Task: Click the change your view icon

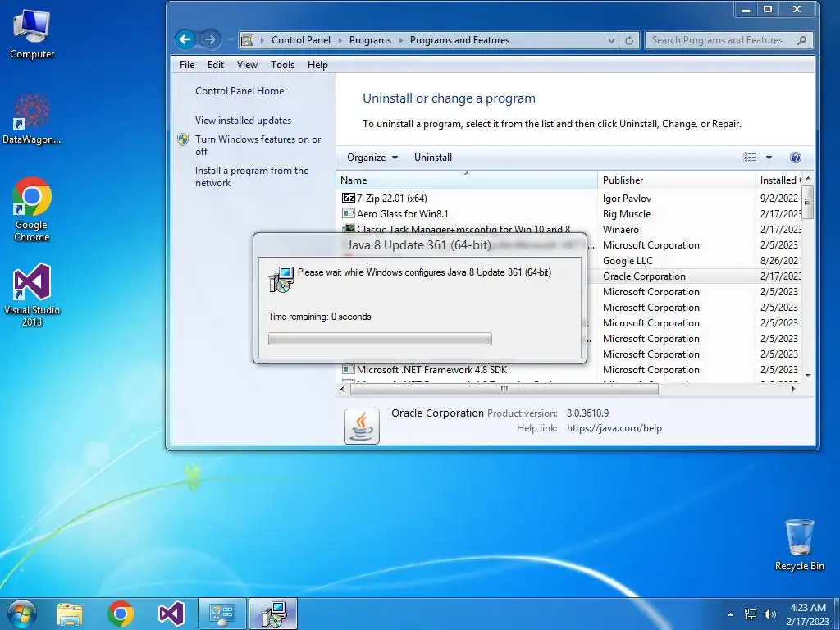Action: tap(750, 157)
